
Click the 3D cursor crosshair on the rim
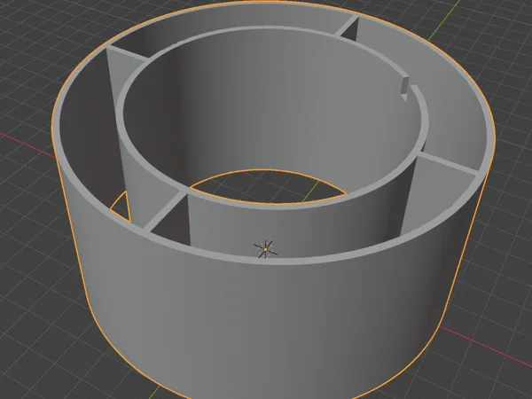pos(265,250)
